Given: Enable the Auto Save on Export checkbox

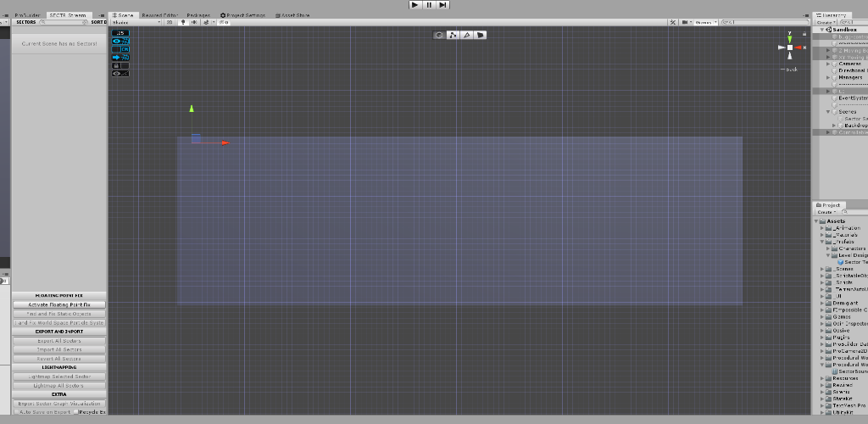Looking at the screenshot, I should click(x=15, y=412).
